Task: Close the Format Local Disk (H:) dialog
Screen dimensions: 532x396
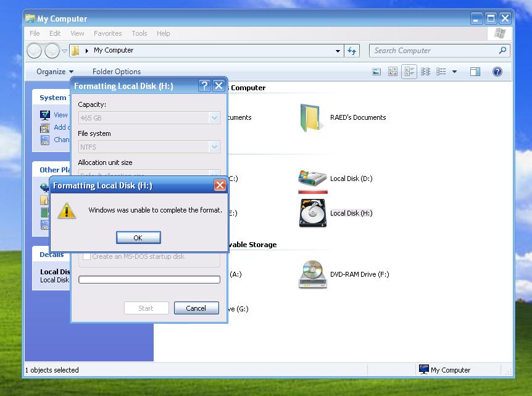Action: pos(219,86)
